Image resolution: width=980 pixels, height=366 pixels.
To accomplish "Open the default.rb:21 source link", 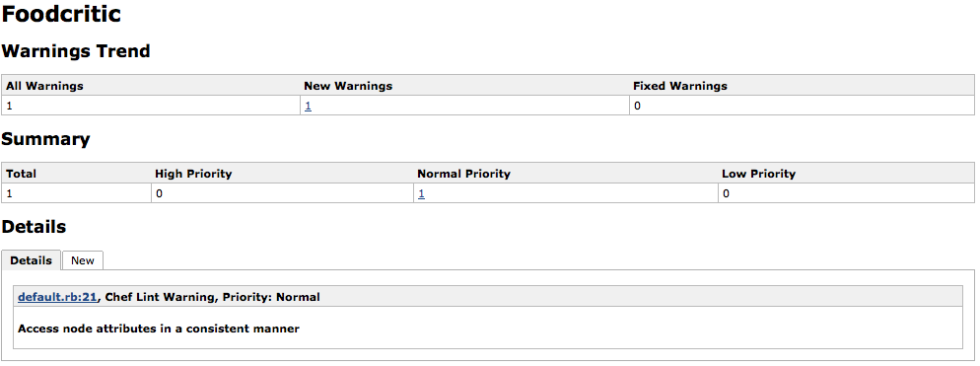I will coord(57,297).
